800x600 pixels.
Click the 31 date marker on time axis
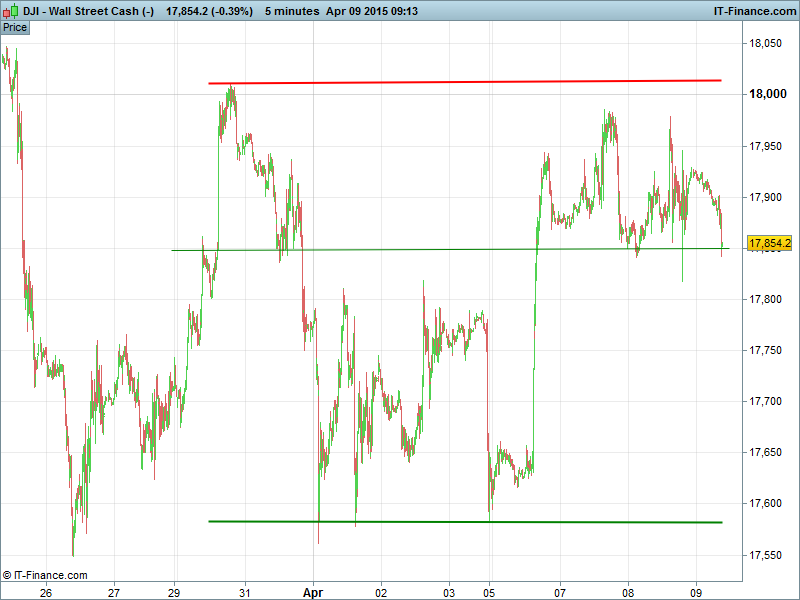[245, 591]
